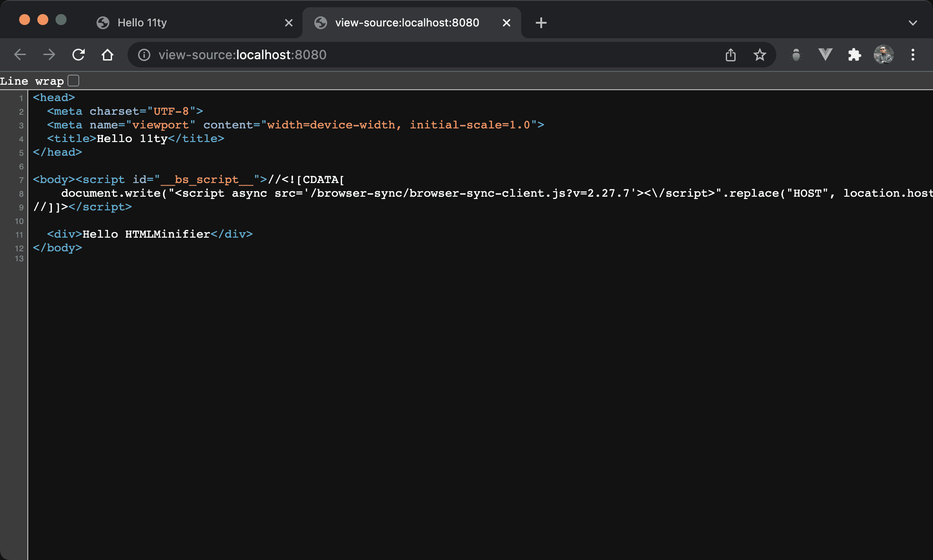The image size is (933, 560).
Task: Show site information icon in address bar
Action: [x=144, y=55]
